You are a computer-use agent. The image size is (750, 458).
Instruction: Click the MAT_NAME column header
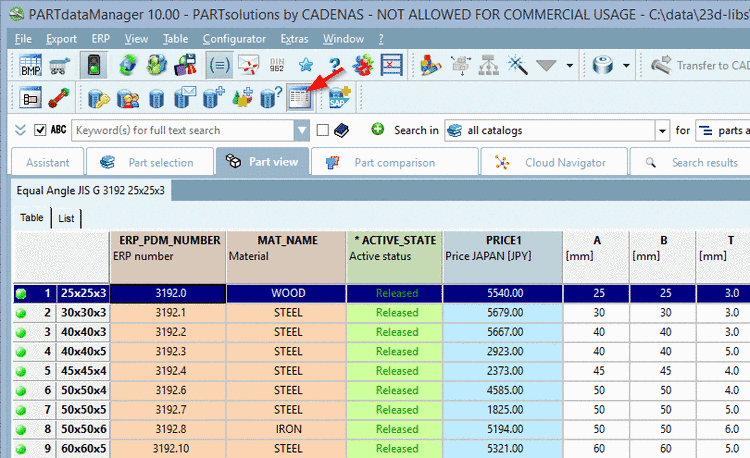287,257
